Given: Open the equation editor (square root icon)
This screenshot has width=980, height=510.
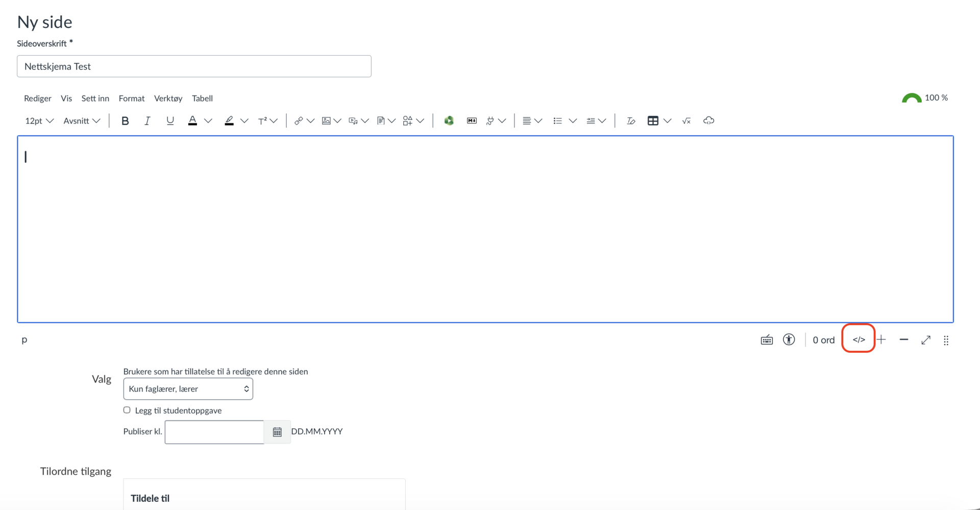Looking at the screenshot, I should click(687, 121).
